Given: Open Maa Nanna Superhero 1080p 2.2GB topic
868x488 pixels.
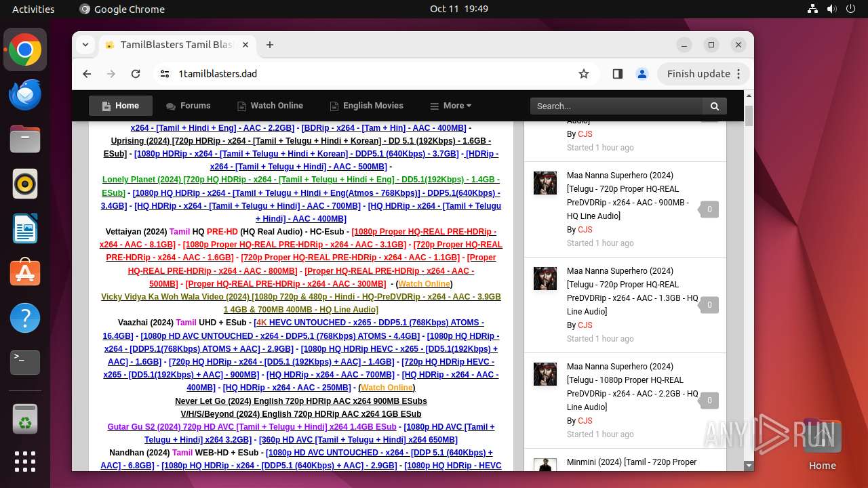Looking at the screenshot, I should click(x=633, y=386).
